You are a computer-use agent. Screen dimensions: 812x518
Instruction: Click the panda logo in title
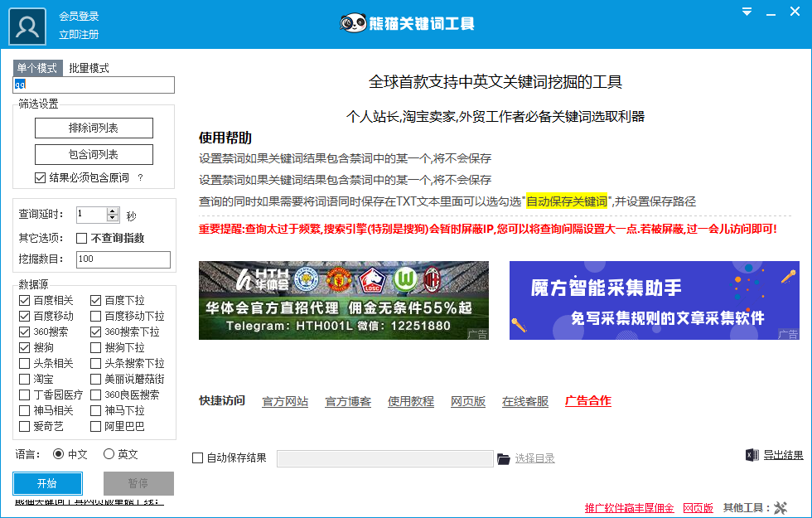point(353,23)
